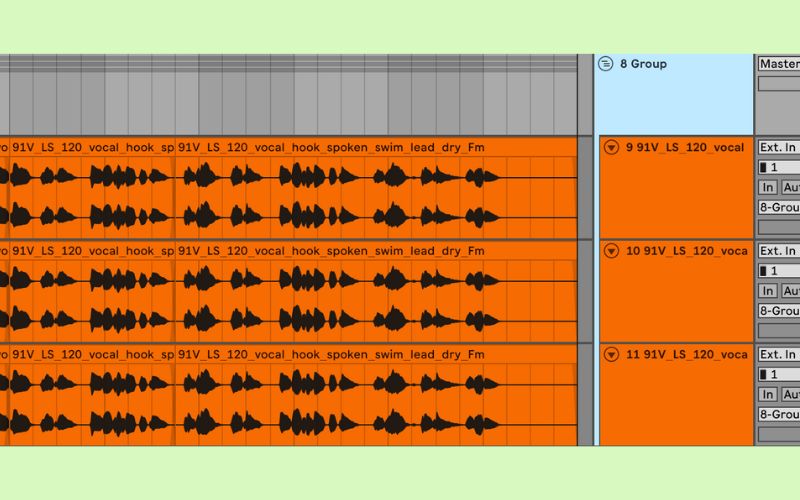The width and height of the screenshot is (800, 500).
Task: Collapse track 11 91V_LS_120_voca fold button
Action: coord(611,355)
